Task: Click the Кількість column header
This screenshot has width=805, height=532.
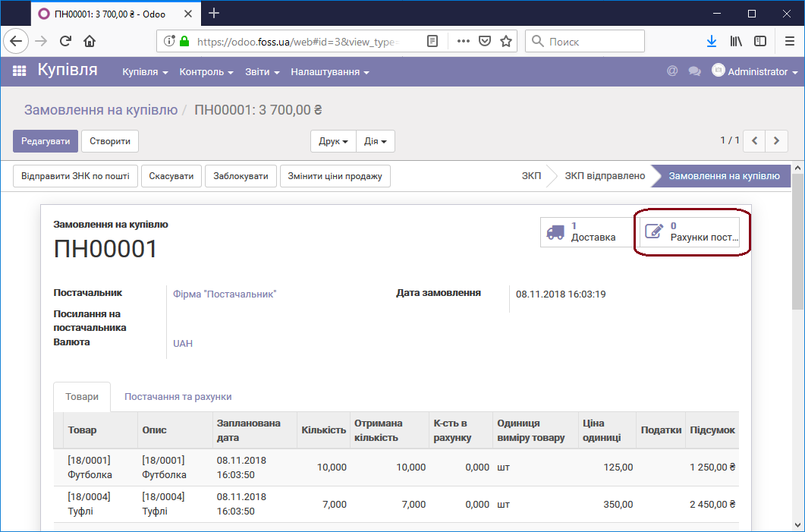Action: tap(323, 430)
